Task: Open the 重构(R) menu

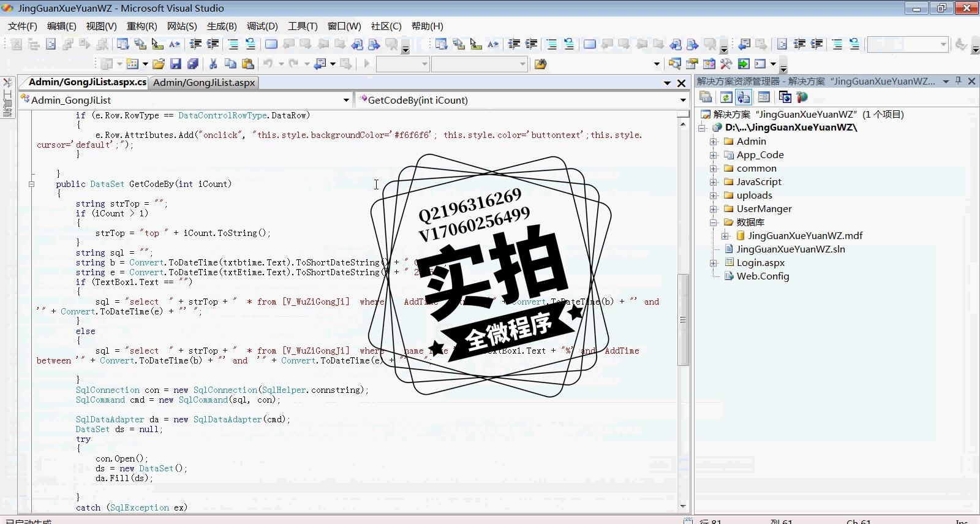Action: click(142, 26)
